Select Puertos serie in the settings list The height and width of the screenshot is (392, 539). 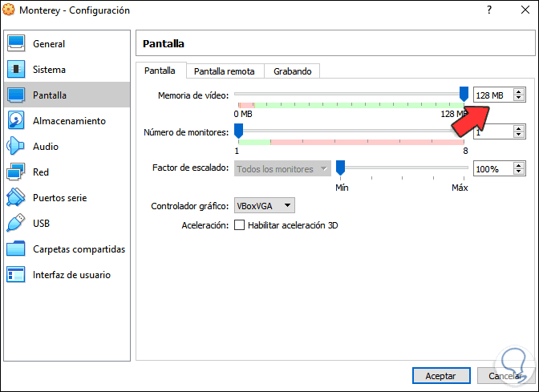[67, 197]
